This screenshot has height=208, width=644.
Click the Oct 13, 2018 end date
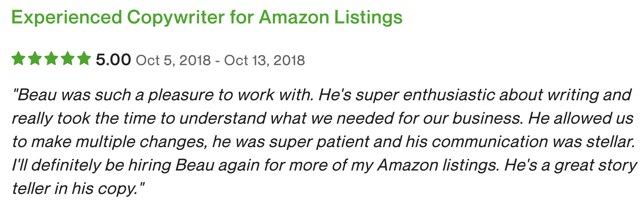point(264,60)
